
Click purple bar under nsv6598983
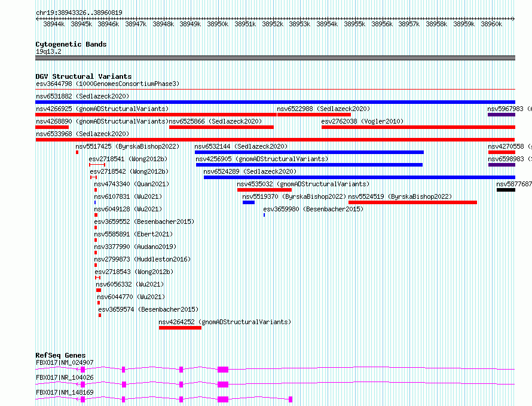point(502,165)
